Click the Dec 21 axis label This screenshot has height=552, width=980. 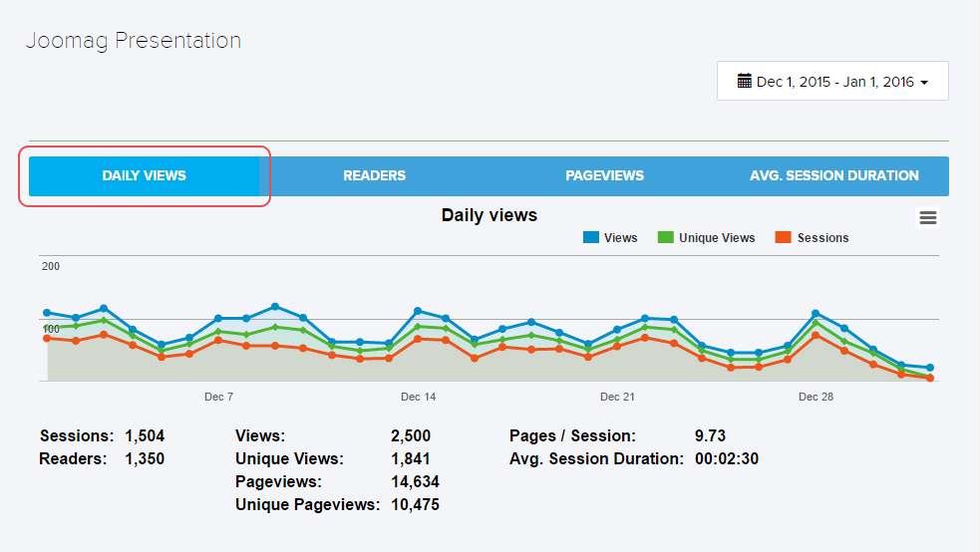point(617,397)
